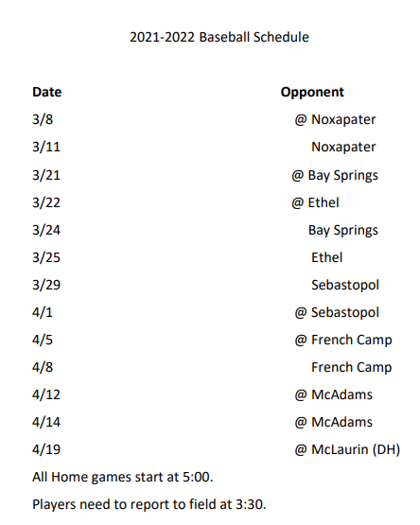Click the 4/19 date entry
Screen dimensions: 420x525
(x=46, y=449)
